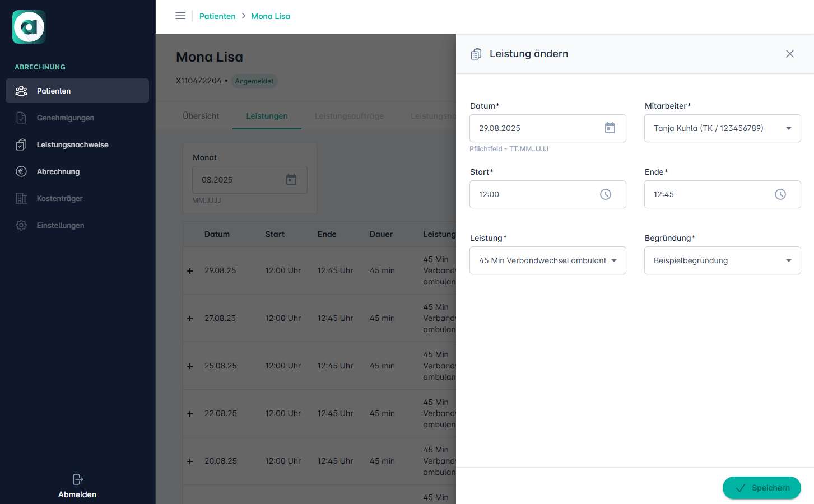Expand the 29.08.25 table row
The image size is (814, 504).
[x=190, y=271]
